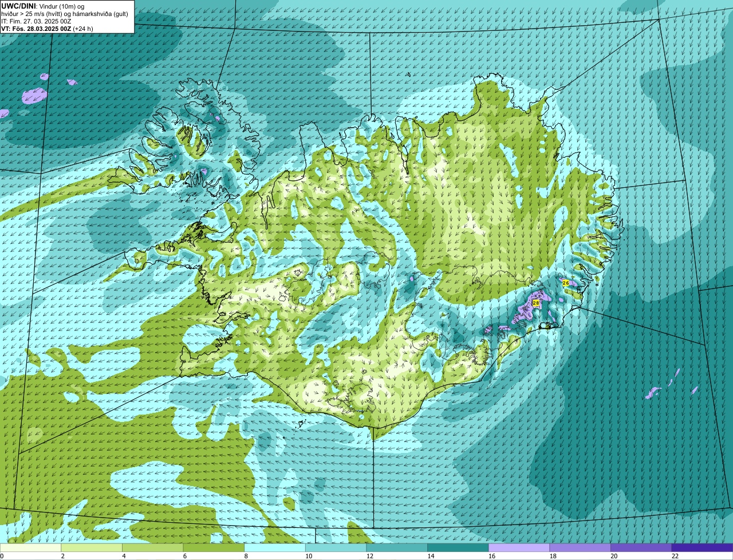Click the scale label "10"
The height and width of the screenshot is (560, 733).
tap(309, 556)
